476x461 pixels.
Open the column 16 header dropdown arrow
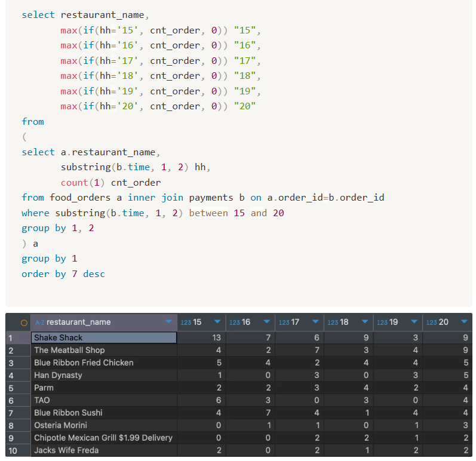[x=266, y=322]
